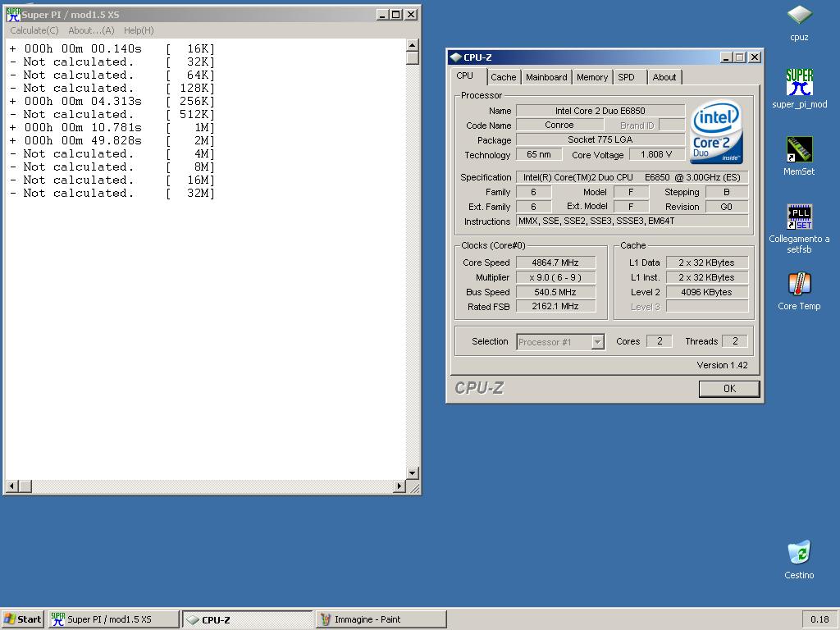
Task: Click Super PI vertical scrollbar down arrow
Action: [412, 473]
